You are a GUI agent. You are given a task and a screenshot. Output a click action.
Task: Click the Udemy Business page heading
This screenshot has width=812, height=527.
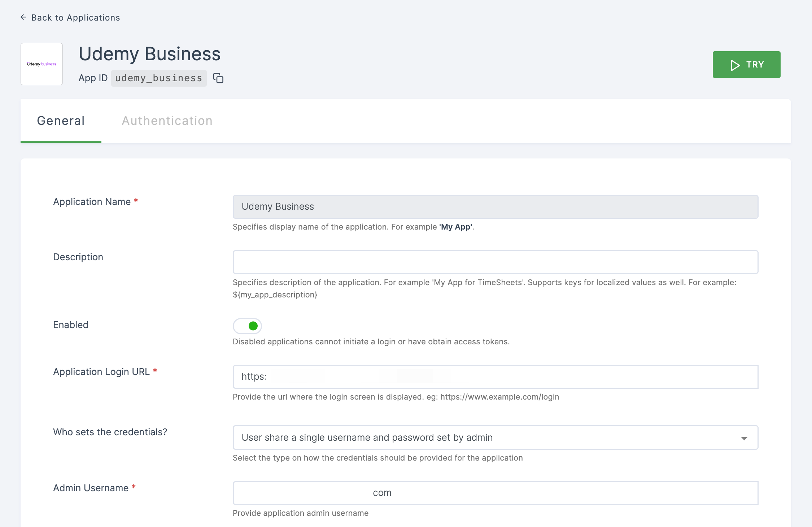[149, 54]
